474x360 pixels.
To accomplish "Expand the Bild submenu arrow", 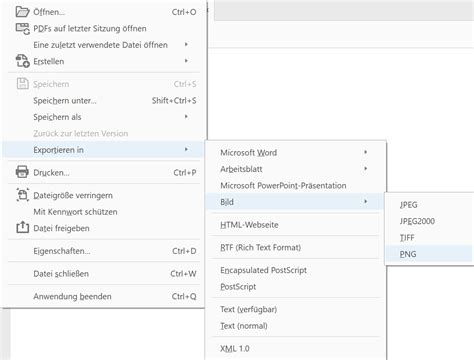I will 366,202.
